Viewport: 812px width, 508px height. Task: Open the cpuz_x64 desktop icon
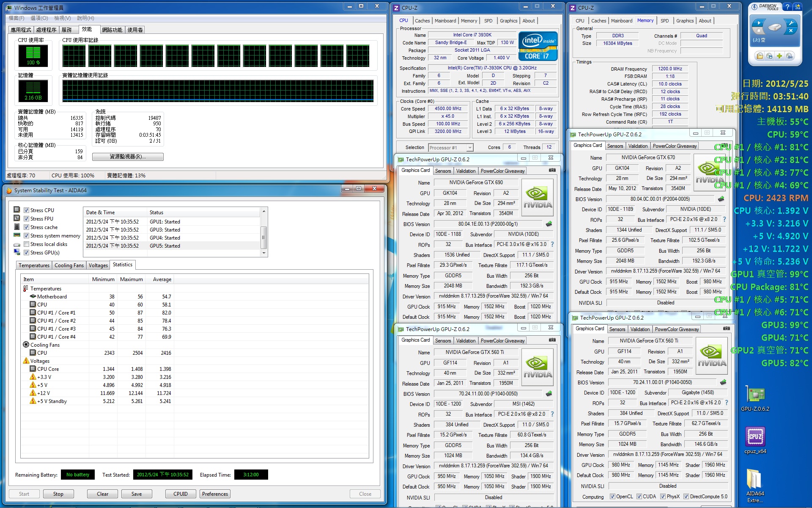pos(755,440)
